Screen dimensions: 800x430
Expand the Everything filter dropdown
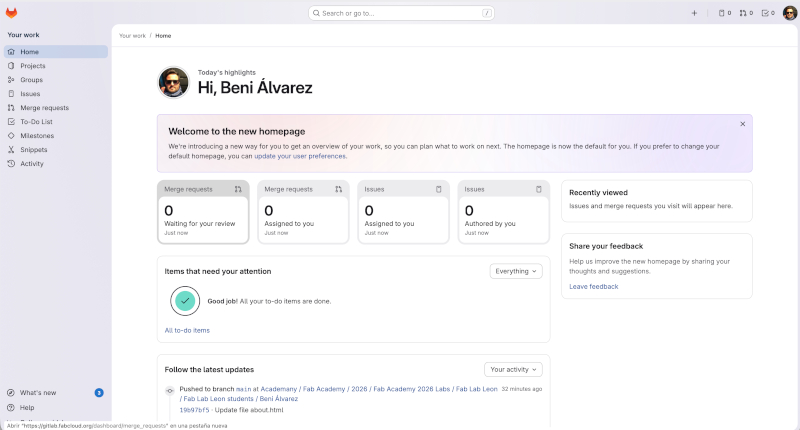click(x=516, y=271)
